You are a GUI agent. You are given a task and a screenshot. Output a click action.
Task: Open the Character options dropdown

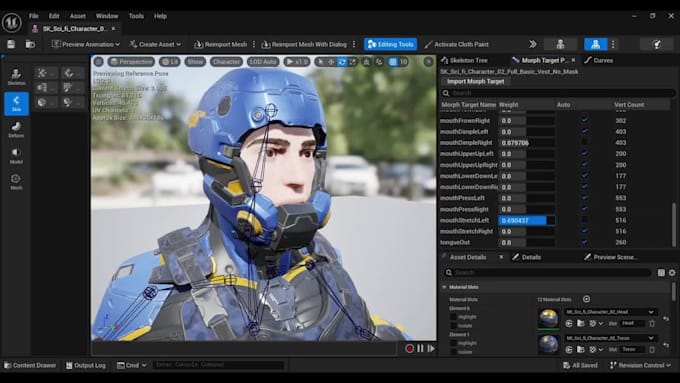point(226,62)
